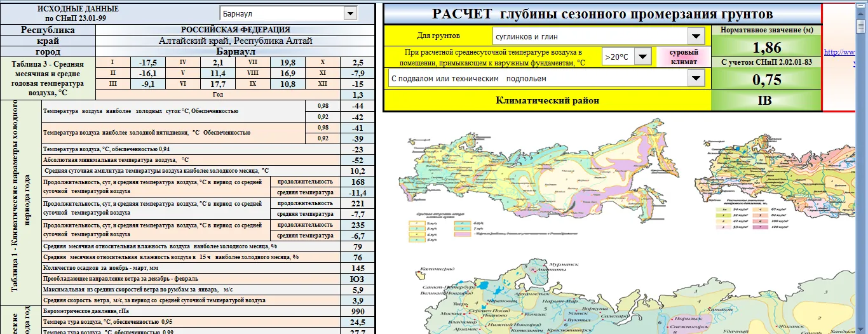
Task: Select May temperature cell '11,4'
Action: coord(218,73)
